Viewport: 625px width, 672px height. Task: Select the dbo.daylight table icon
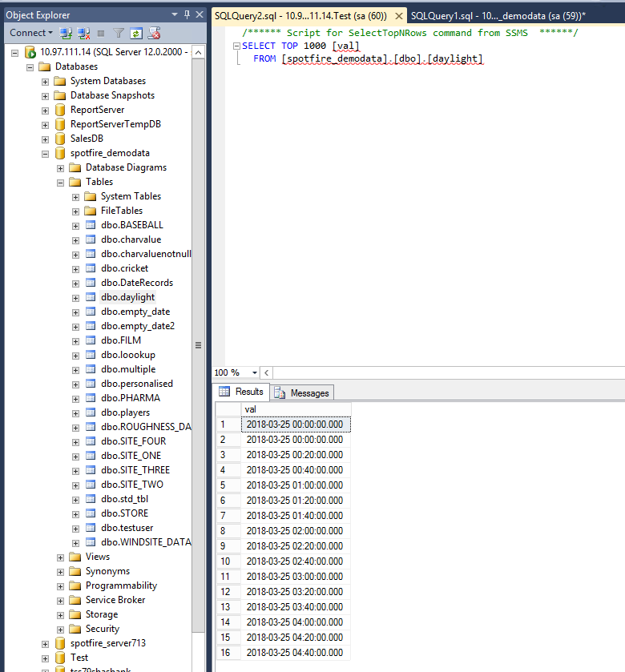91,297
